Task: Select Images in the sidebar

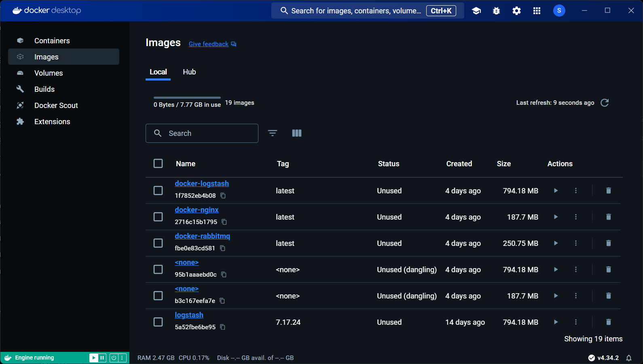Action: pyautogui.click(x=63, y=57)
